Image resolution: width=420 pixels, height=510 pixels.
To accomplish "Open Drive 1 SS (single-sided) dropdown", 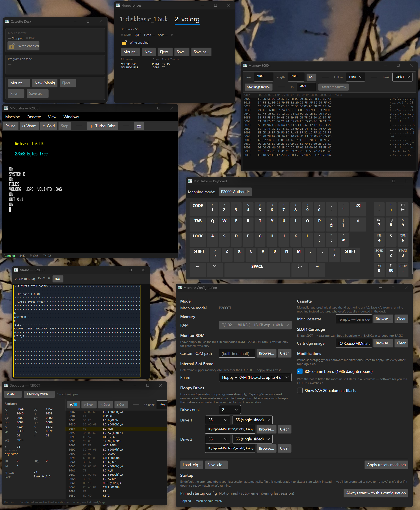I will pyautogui.click(x=252, y=420).
